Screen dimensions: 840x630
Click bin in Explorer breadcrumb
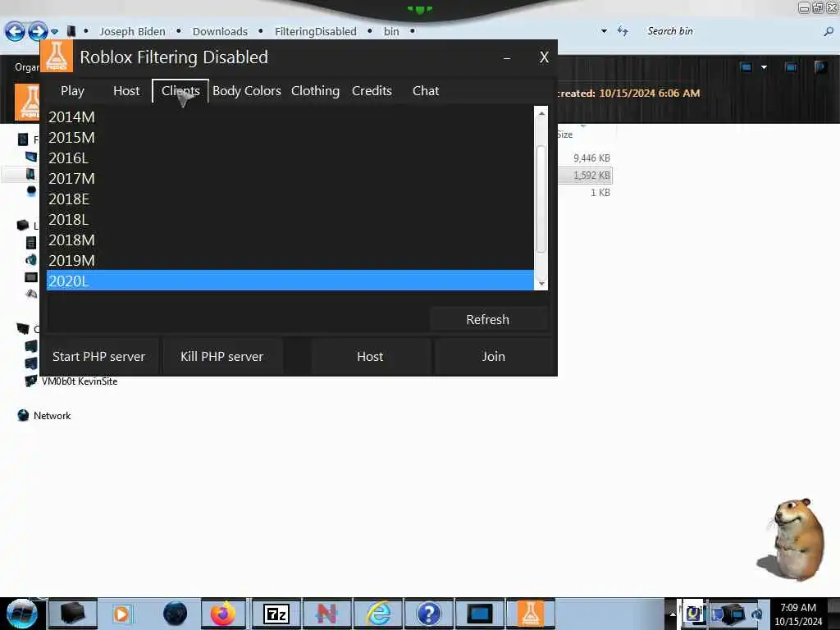pos(391,32)
